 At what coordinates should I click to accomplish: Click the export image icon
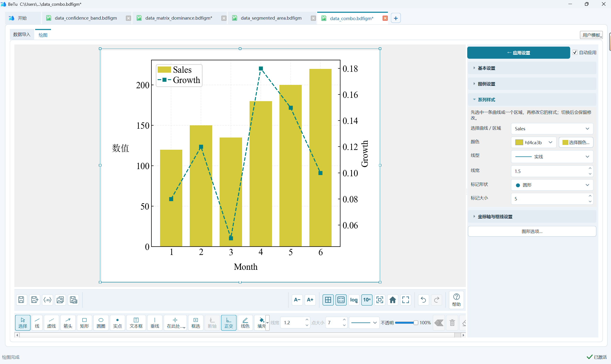coord(60,300)
